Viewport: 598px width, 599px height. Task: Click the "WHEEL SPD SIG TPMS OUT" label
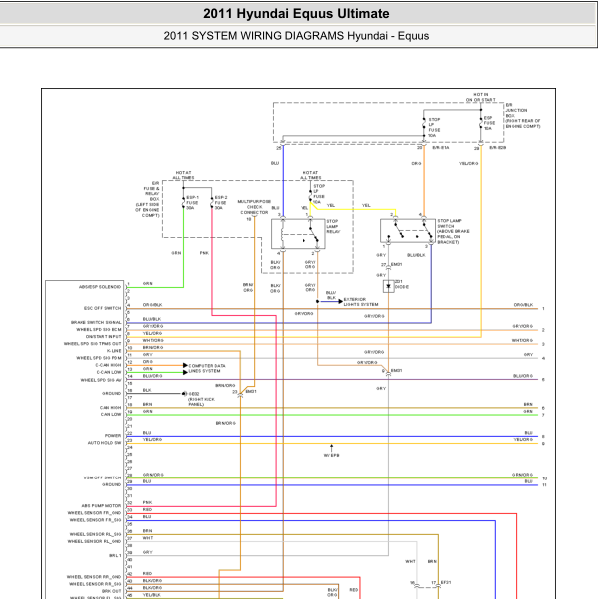click(x=92, y=344)
